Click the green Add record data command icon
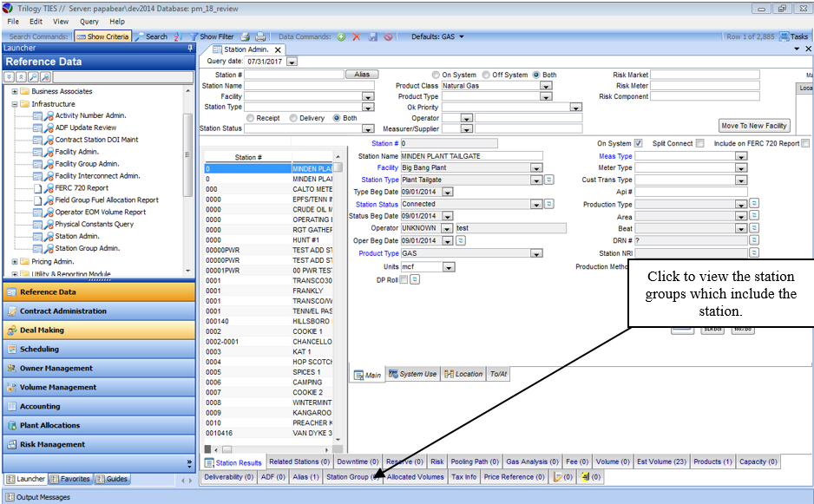 [x=341, y=37]
